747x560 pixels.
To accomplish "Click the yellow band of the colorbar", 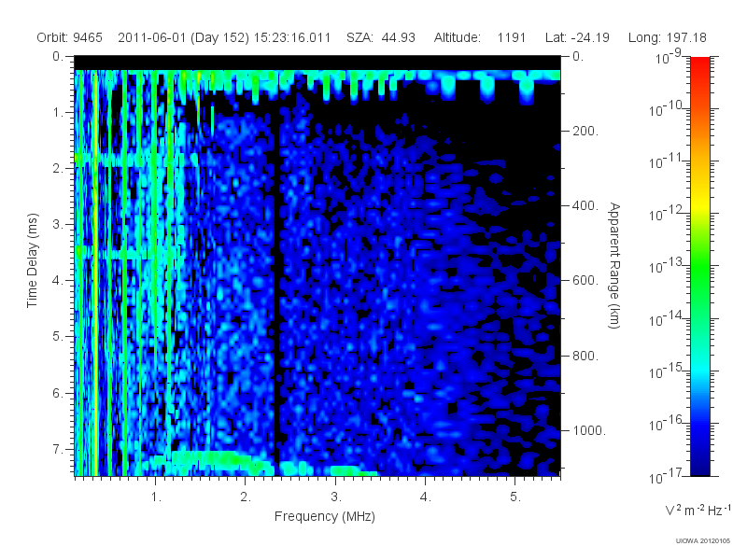I will click(x=700, y=203).
